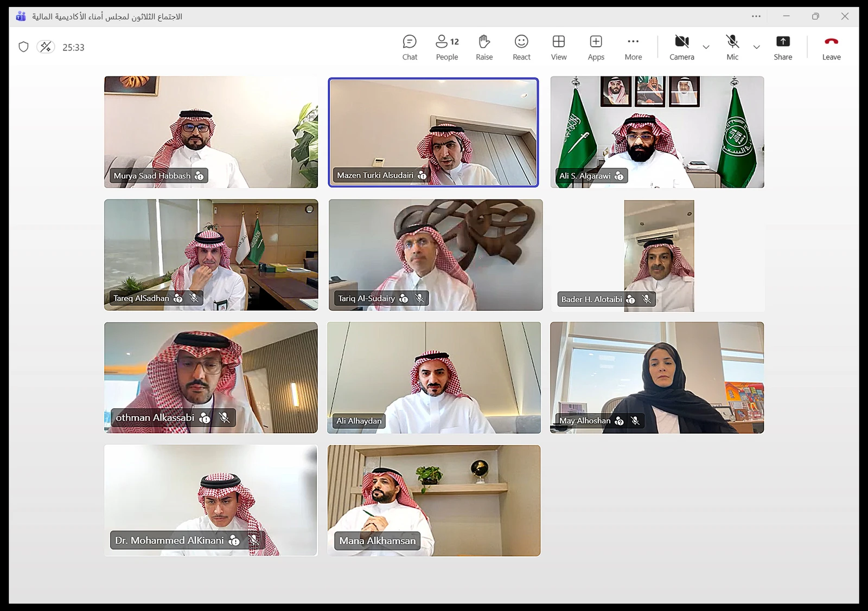Click Ali Alhaydan name label
This screenshot has height=611, width=868.
point(359,421)
